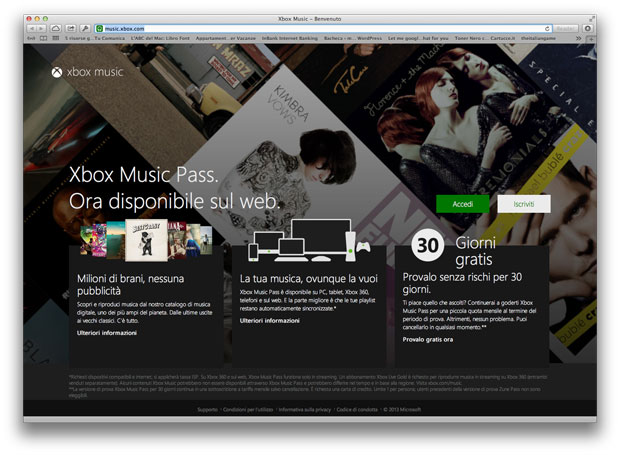This screenshot has height=455, width=620.
Task: Open the Appartament...er Vacanze bookmark
Action: tap(225, 38)
